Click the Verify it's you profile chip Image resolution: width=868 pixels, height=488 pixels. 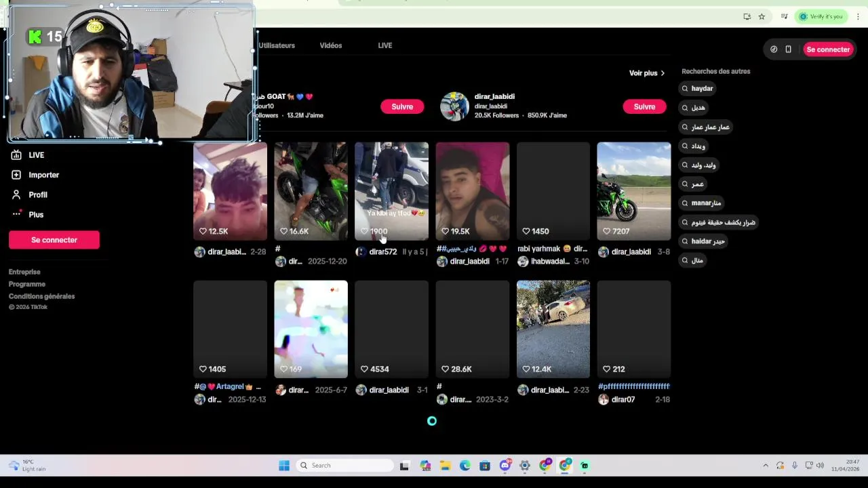[x=821, y=16]
